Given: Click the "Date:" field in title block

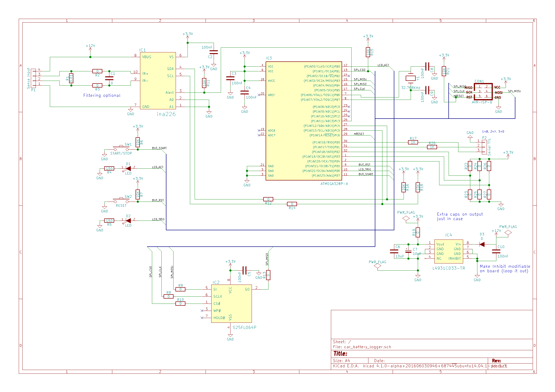Looking at the screenshot, I should pos(379,361).
